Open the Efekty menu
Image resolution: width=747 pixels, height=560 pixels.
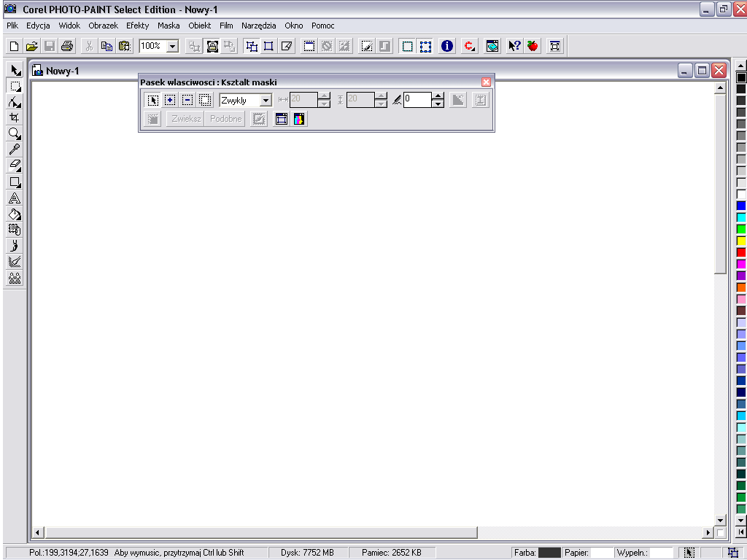pyautogui.click(x=138, y=26)
